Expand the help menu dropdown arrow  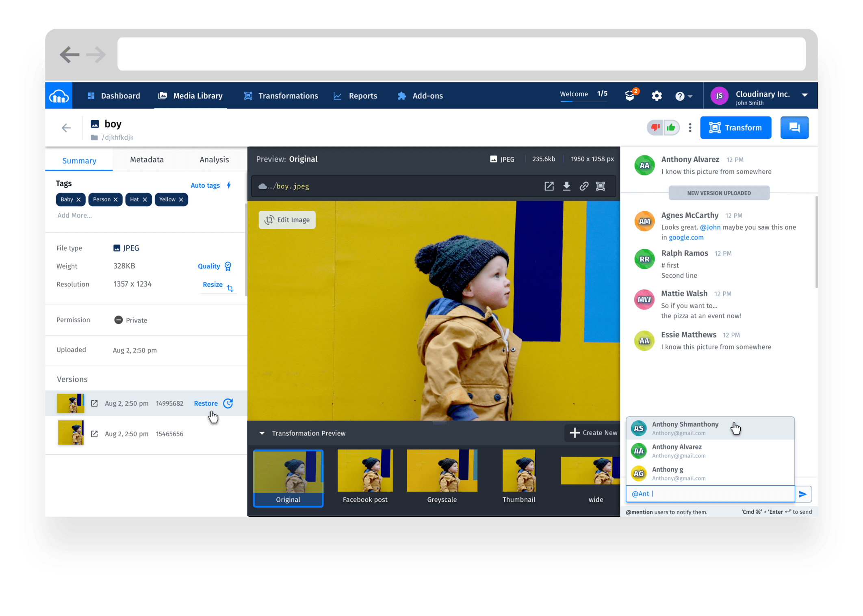point(690,96)
